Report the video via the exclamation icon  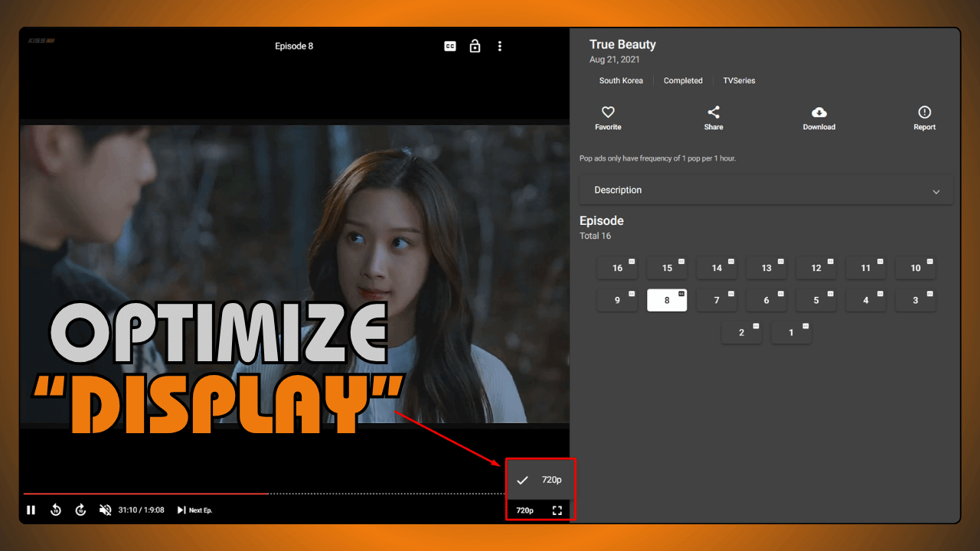point(924,113)
